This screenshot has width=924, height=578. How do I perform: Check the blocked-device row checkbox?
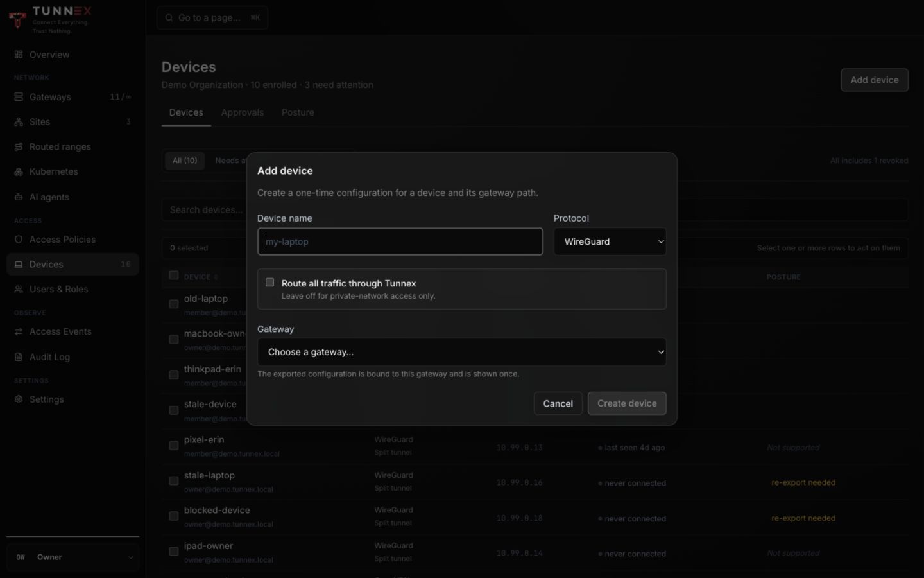pos(174,516)
